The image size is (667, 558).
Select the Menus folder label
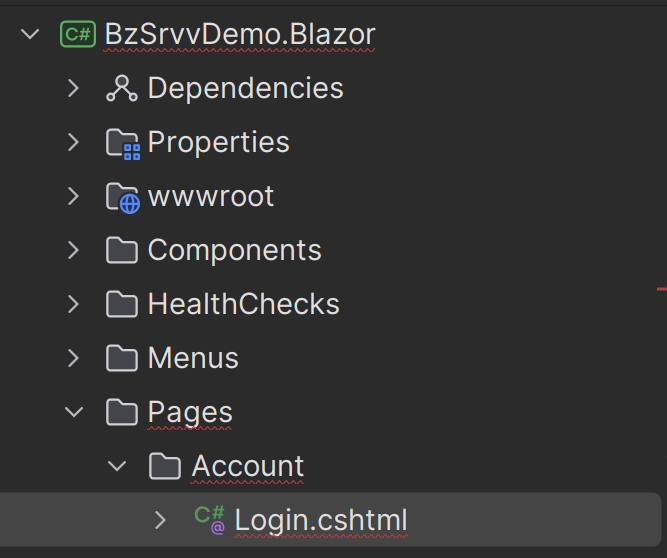coord(193,358)
